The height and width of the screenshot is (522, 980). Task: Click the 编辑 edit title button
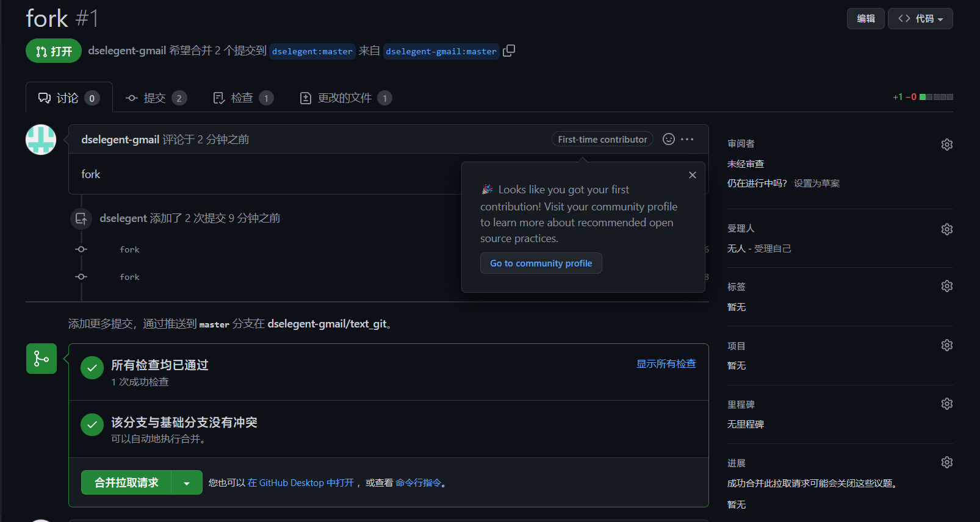click(x=866, y=18)
